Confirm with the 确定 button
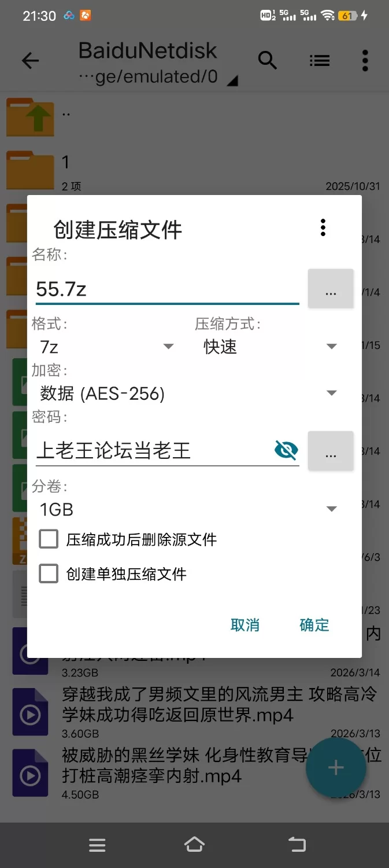 pos(314,625)
